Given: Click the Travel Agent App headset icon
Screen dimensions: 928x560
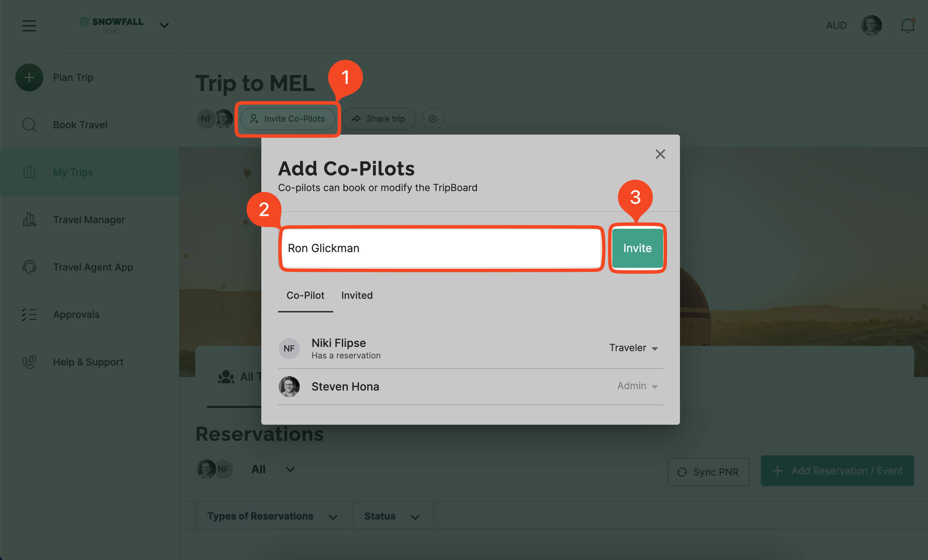Looking at the screenshot, I should point(29,267).
